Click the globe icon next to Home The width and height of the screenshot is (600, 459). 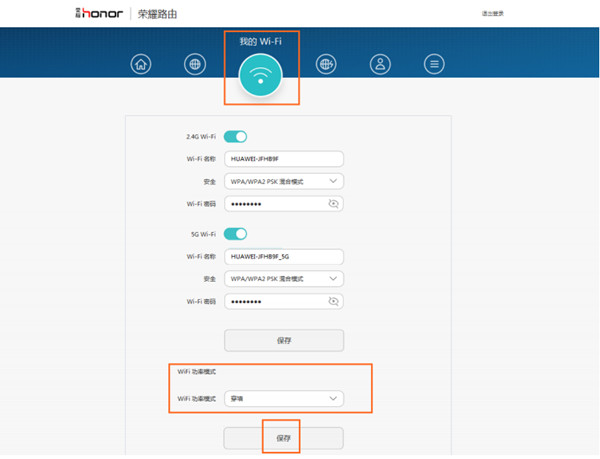[195, 65]
